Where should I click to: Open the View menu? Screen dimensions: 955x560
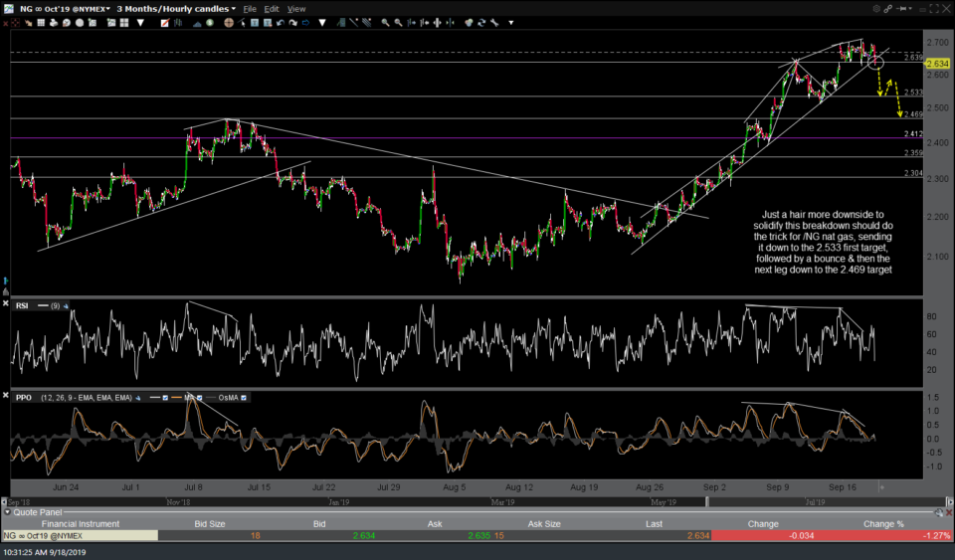(296, 9)
